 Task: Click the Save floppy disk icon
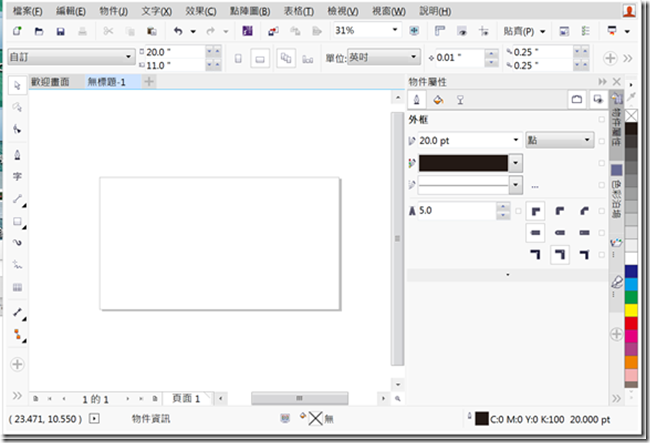pyautogui.click(x=61, y=31)
